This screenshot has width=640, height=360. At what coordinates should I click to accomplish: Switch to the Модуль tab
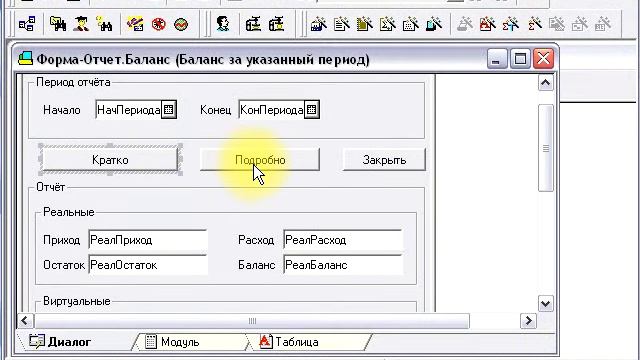[x=172, y=342]
